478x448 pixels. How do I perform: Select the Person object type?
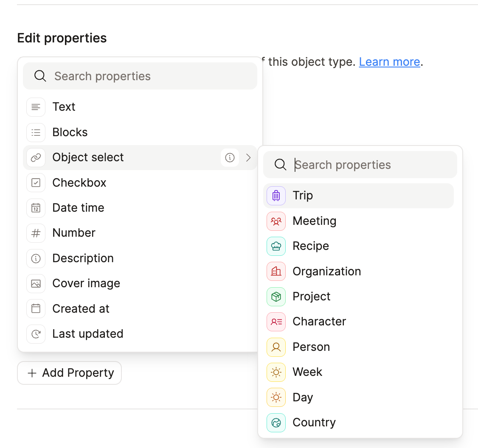[x=311, y=347]
